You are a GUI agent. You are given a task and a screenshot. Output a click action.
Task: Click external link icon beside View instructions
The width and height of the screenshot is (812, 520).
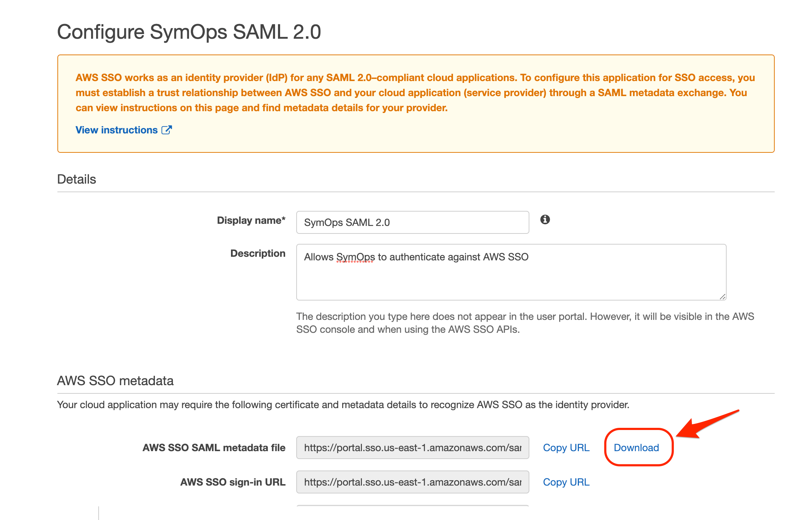click(x=167, y=130)
